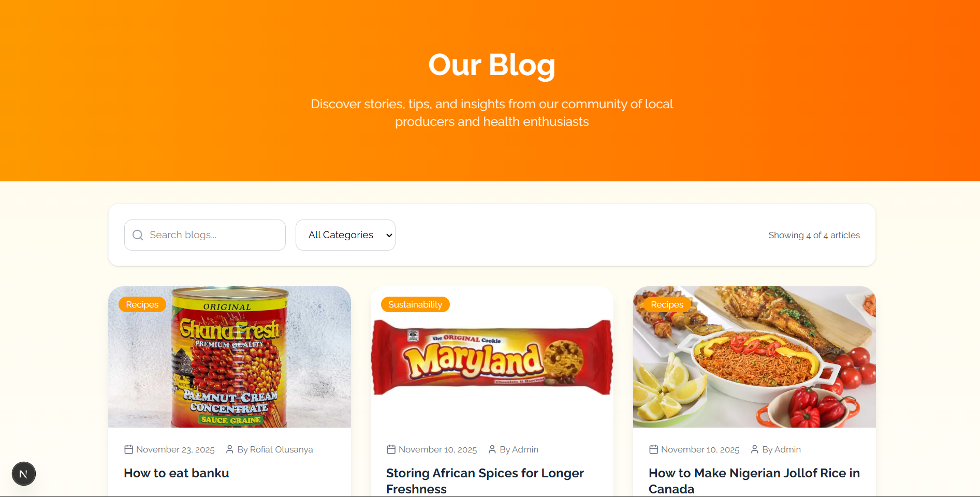Viewport: 980px width, 497px height.
Task: Select the Maryland cookie image thumbnail
Action: click(492, 357)
